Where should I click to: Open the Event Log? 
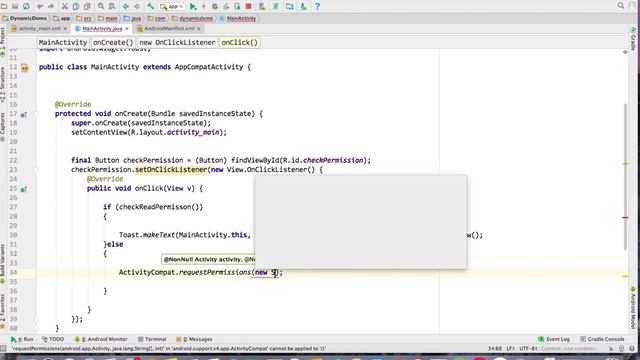point(554,339)
